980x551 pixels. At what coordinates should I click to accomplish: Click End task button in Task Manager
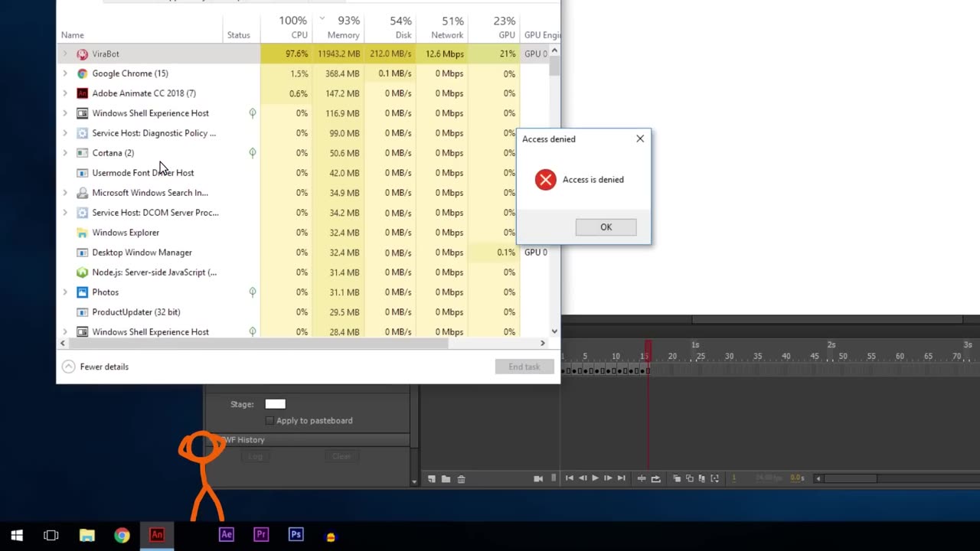pos(524,367)
